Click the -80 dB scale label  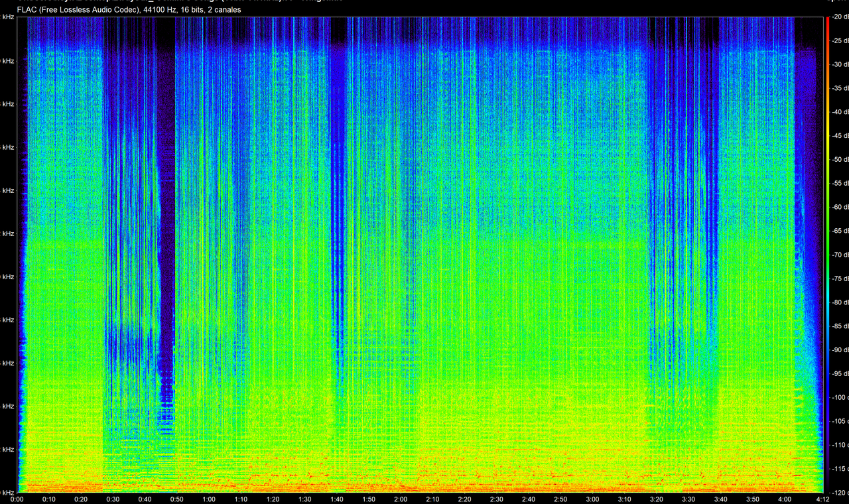coord(840,302)
